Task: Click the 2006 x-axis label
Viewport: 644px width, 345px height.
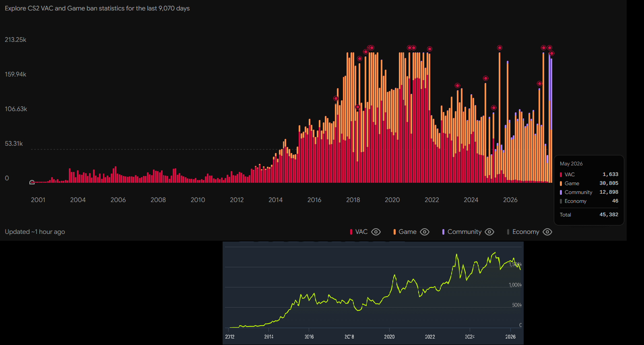Action: [x=118, y=200]
